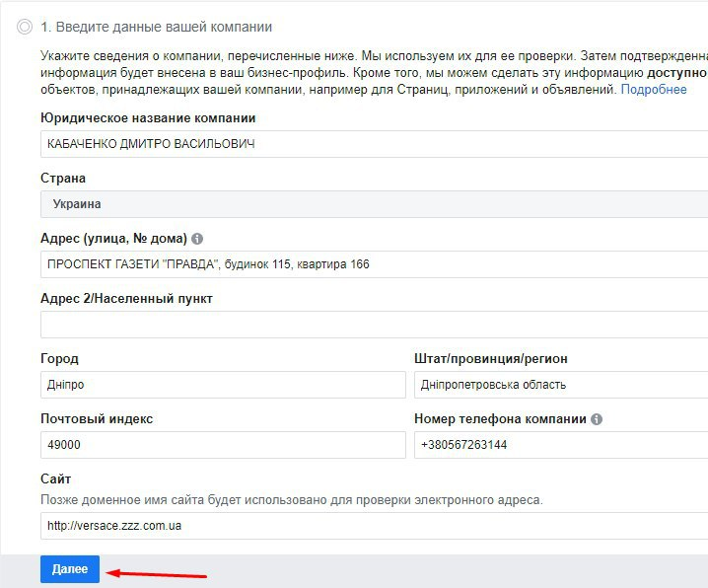Select the Штат/провинция/регион input field
The height and width of the screenshot is (588, 708).
tap(560, 385)
